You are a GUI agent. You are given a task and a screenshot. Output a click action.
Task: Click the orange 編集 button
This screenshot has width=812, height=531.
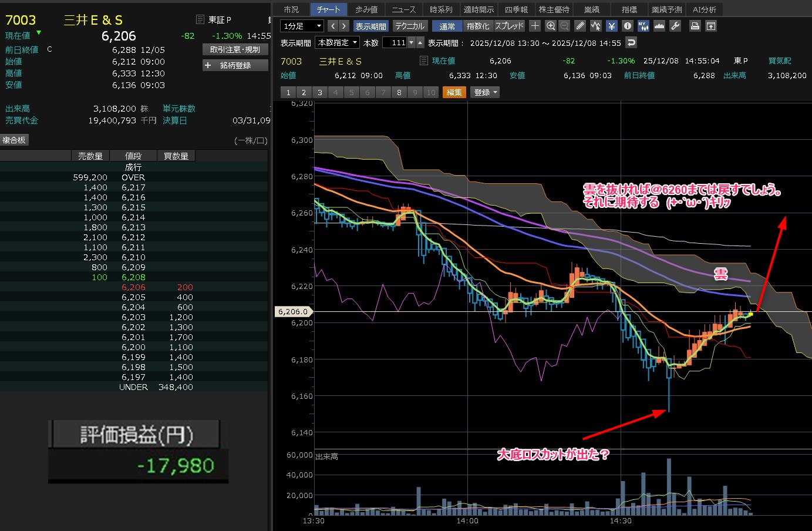454,92
